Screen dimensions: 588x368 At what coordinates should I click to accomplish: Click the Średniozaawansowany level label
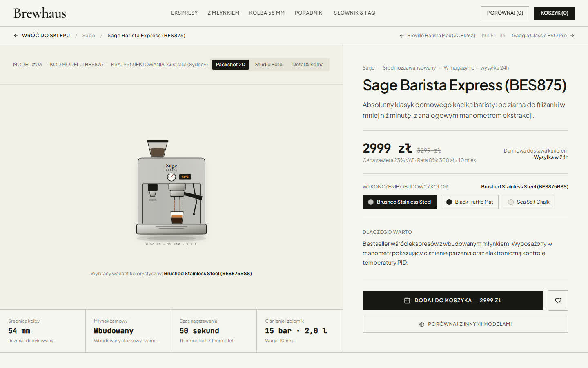[x=409, y=68]
